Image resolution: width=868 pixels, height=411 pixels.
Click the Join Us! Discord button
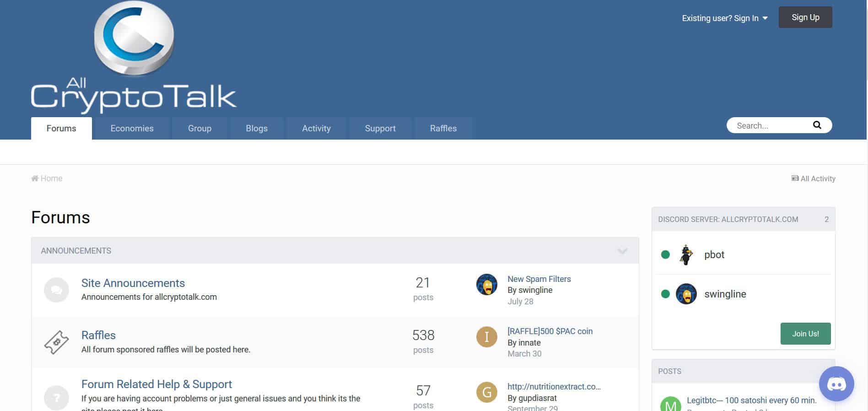pyautogui.click(x=805, y=334)
